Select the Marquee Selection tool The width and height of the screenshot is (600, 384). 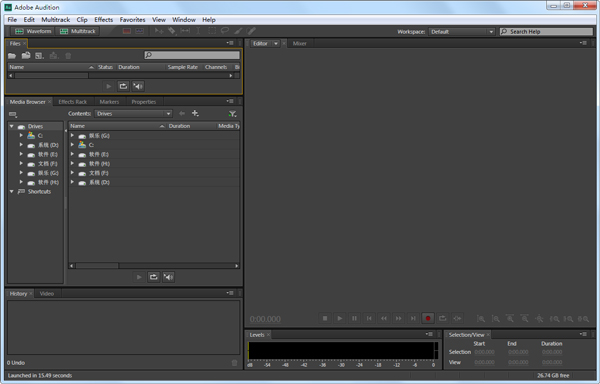212,31
